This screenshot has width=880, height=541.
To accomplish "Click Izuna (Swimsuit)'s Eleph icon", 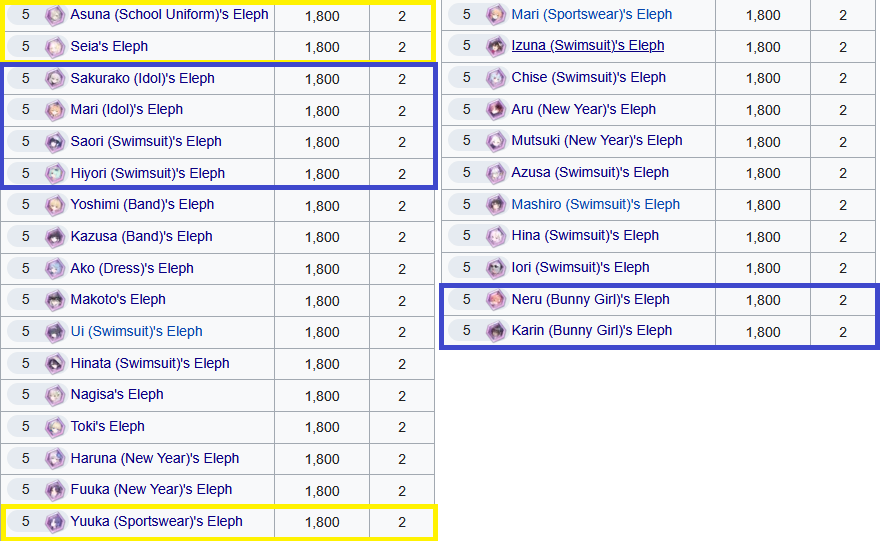I will coord(496,46).
